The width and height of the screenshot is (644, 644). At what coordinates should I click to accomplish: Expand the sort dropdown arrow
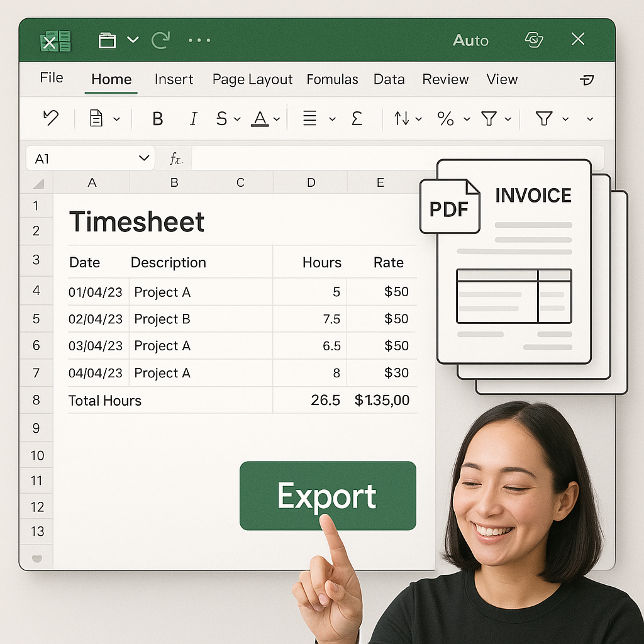418,119
